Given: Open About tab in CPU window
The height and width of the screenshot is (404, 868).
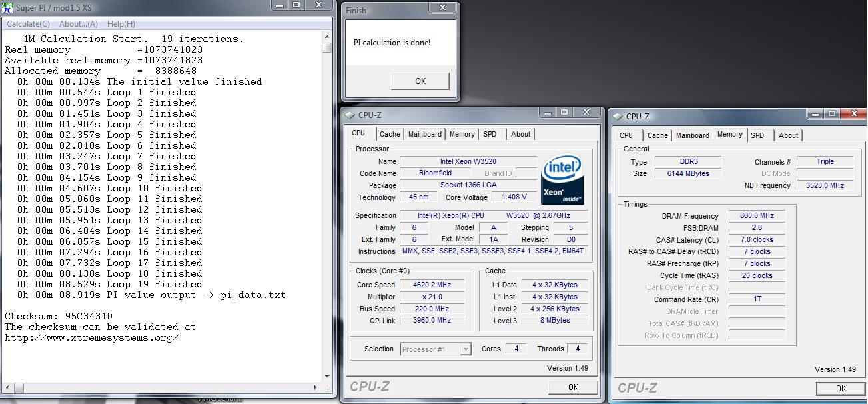Looking at the screenshot, I should click(520, 134).
